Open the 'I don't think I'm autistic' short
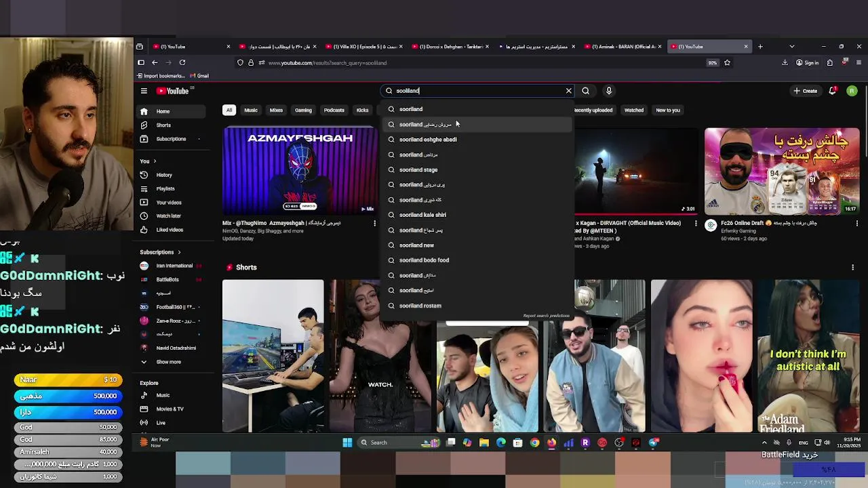Screen dimensions: 868x488 808,356
